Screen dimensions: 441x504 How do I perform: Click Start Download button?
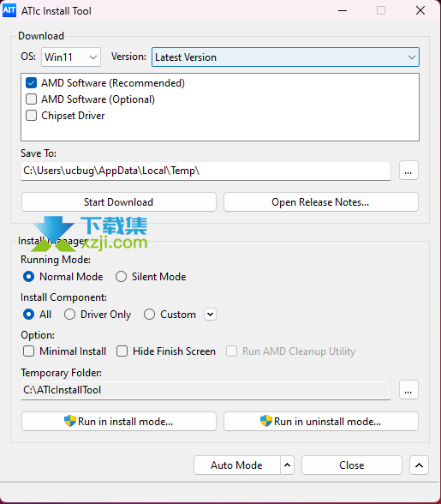coord(119,202)
